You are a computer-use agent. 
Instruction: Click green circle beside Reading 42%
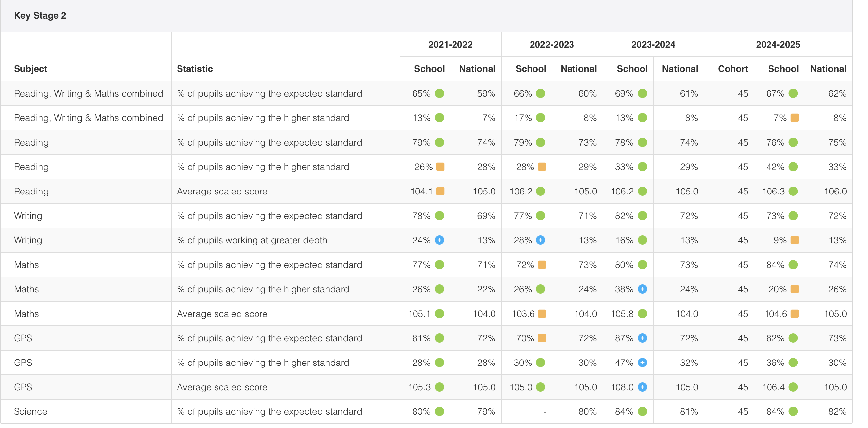(x=793, y=167)
